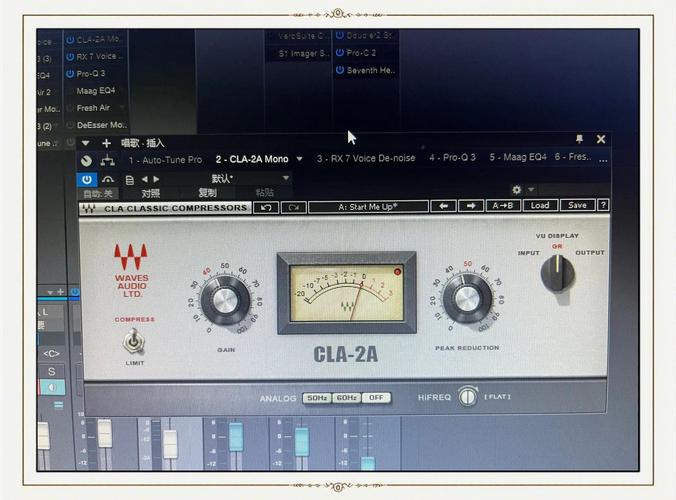Click the Load preset button
The height and width of the screenshot is (500, 676).
coord(540,205)
